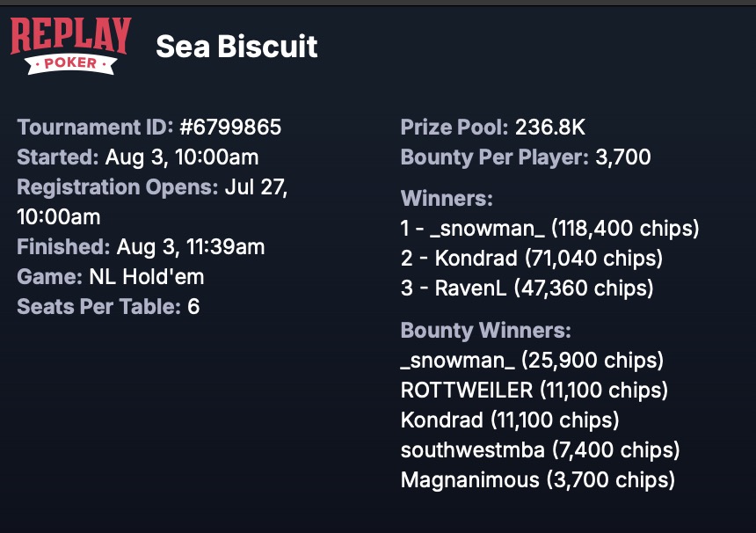Click Kondrad in the Bounty Winners list
The width and height of the screenshot is (756, 533).
tap(441, 420)
